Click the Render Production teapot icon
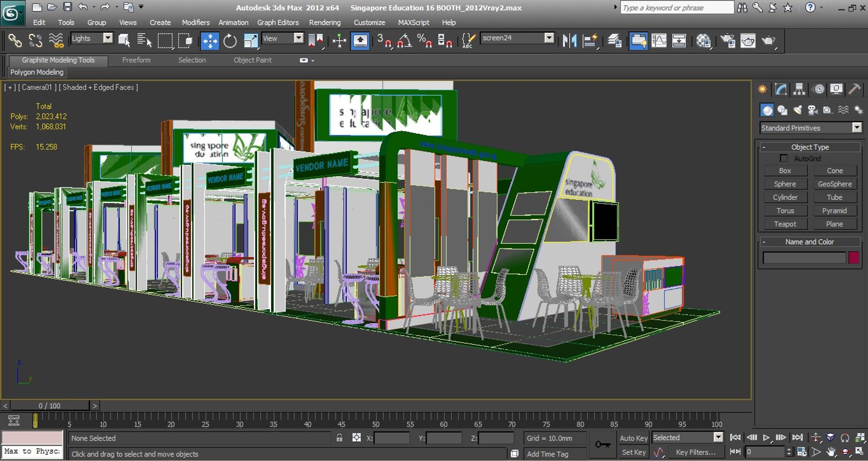 (x=769, y=41)
